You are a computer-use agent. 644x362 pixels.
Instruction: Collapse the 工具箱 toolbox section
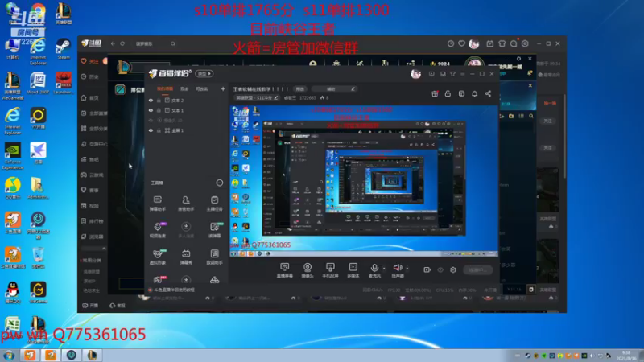pyautogui.click(x=220, y=183)
